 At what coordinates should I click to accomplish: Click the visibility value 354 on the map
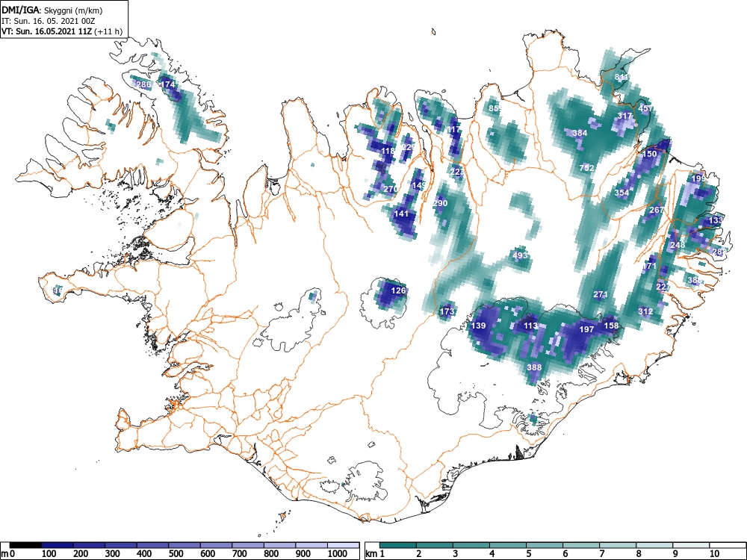[x=622, y=193]
